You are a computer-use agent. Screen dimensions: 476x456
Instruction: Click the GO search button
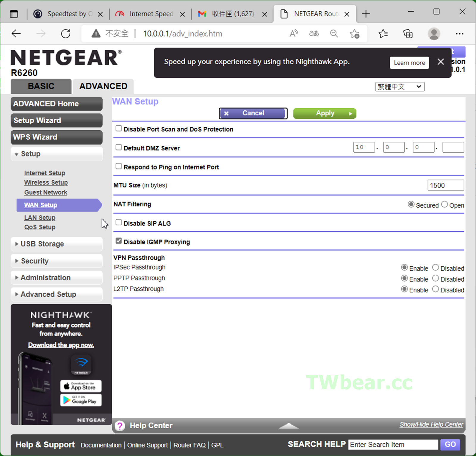click(450, 444)
